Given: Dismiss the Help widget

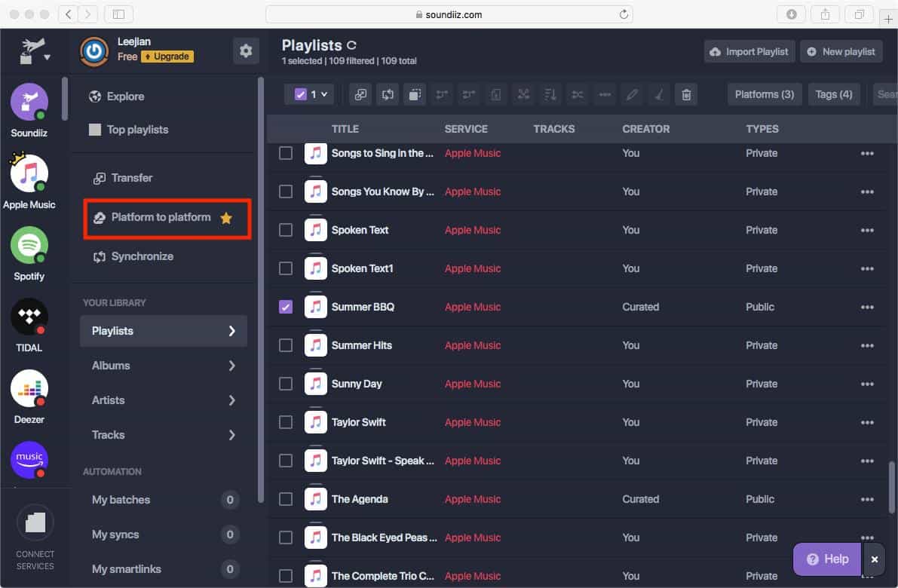Looking at the screenshot, I should coord(875,559).
